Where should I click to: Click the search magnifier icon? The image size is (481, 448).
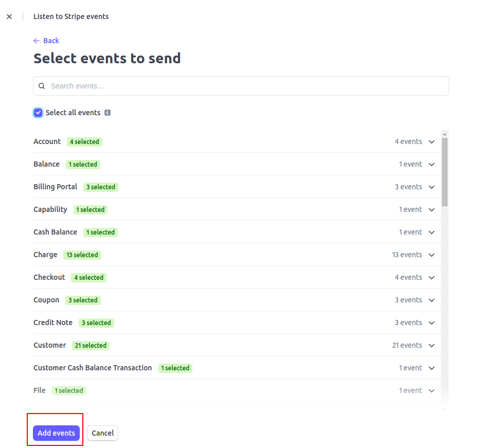[x=42, y=86]
